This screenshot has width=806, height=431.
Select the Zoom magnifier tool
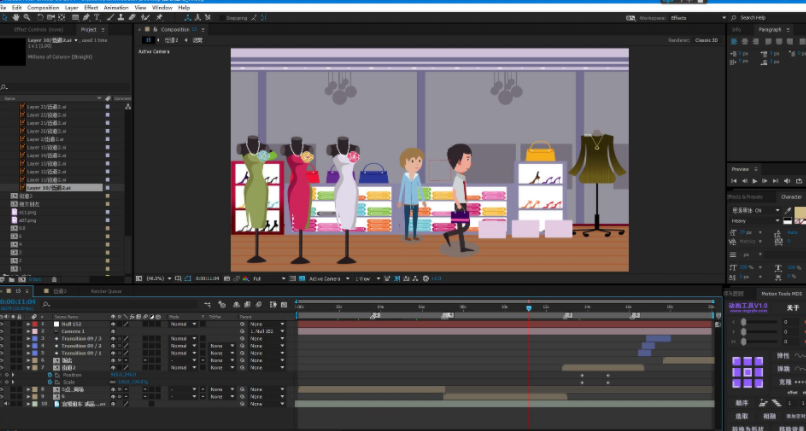coord(27,17)
